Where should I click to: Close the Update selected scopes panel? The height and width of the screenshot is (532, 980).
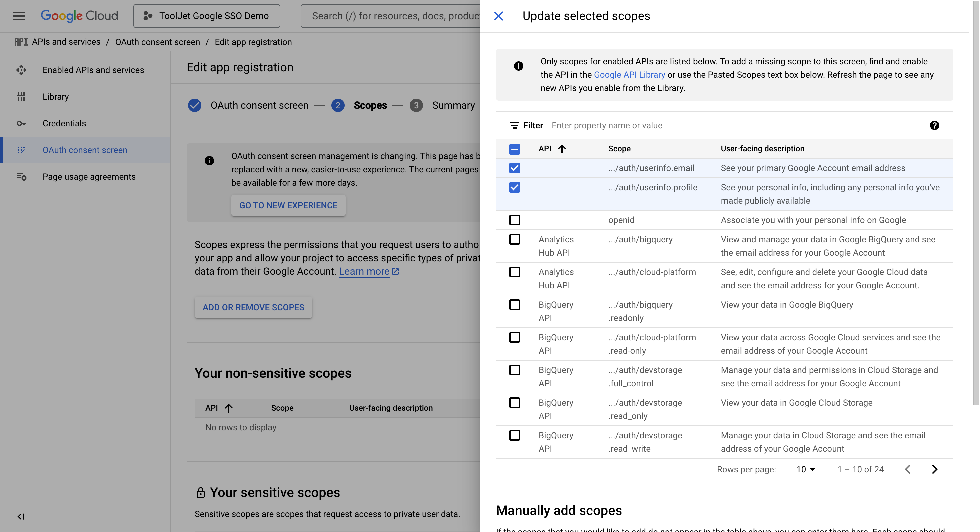click(498, 16)
